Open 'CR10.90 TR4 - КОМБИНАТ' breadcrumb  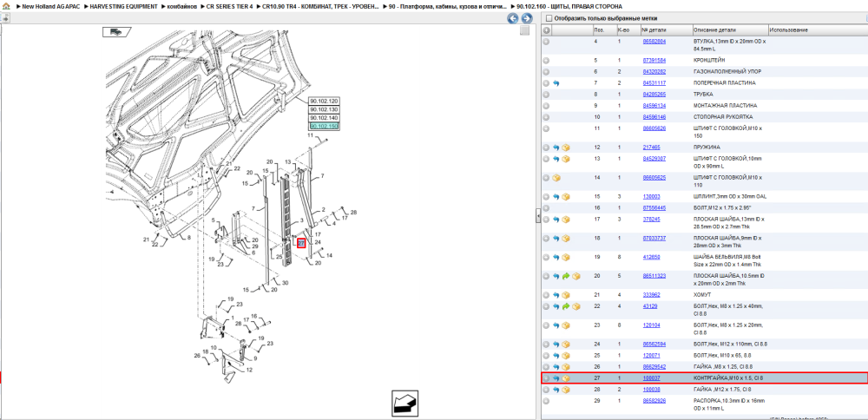tap(321, 6)
